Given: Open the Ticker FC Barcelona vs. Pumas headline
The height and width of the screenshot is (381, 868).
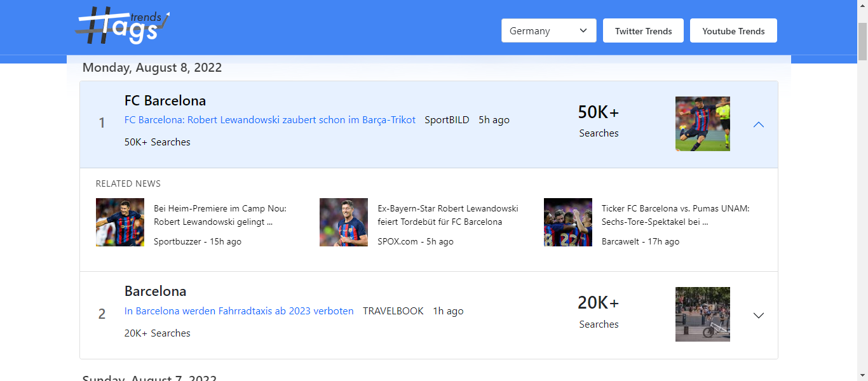Looking at the screenshot, I should coord(675,215).
